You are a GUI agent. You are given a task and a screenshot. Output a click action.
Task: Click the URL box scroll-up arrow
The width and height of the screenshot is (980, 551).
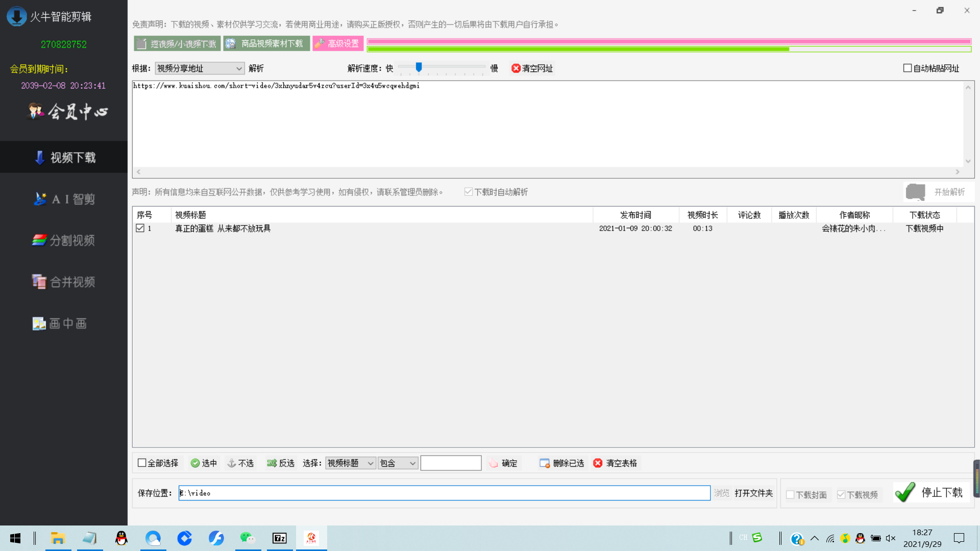tap(968, 87)
